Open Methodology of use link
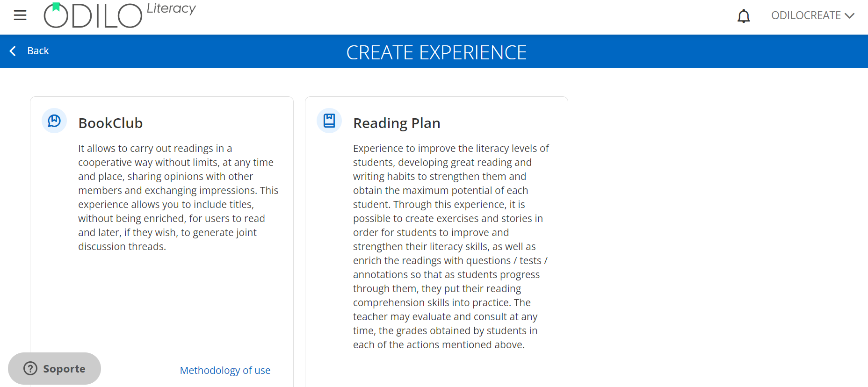This screenshot has height=387, width=868. click(225, 370)
